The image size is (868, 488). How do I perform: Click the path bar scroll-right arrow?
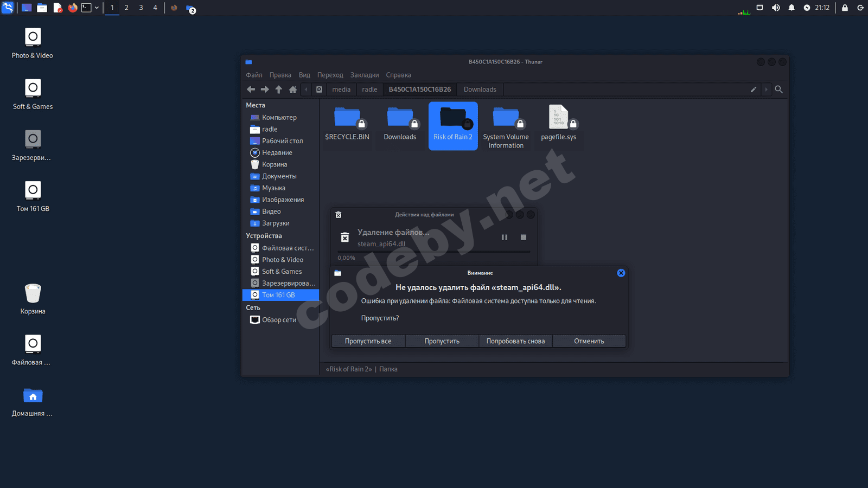pos(766,89)
